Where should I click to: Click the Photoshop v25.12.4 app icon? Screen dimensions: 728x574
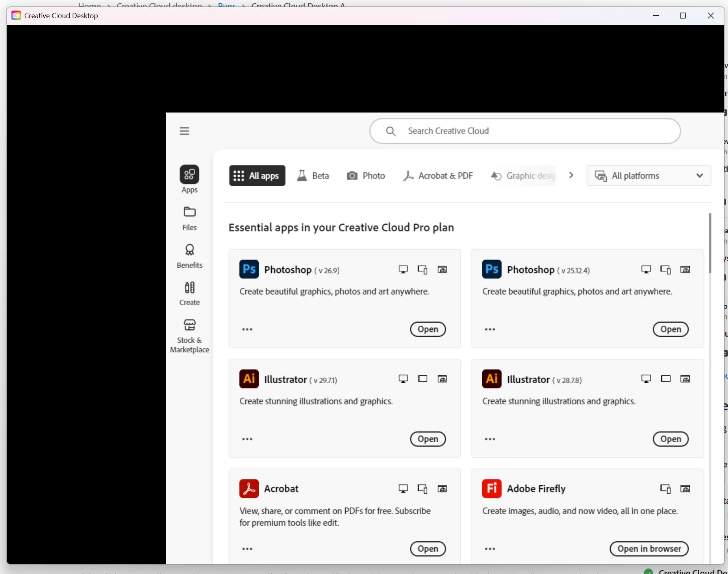coord(492,269)
